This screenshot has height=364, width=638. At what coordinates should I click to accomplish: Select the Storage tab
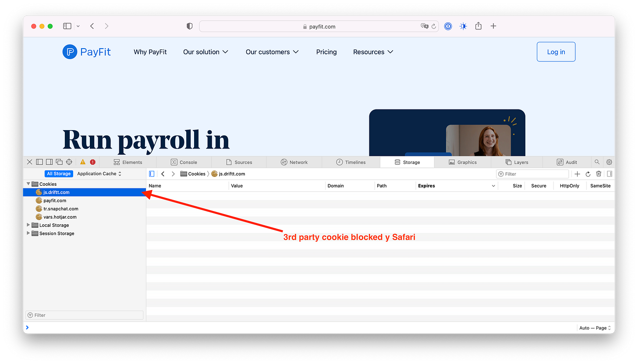coord(407,162)
